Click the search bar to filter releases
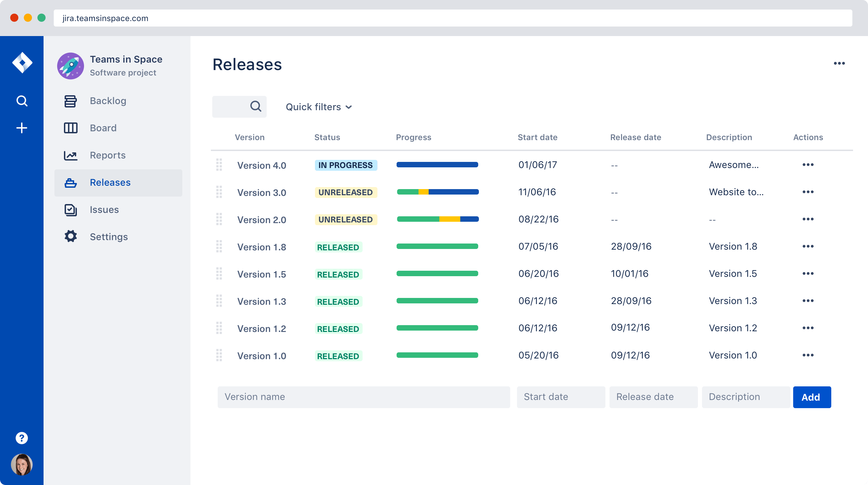 (x=241, y=107)
